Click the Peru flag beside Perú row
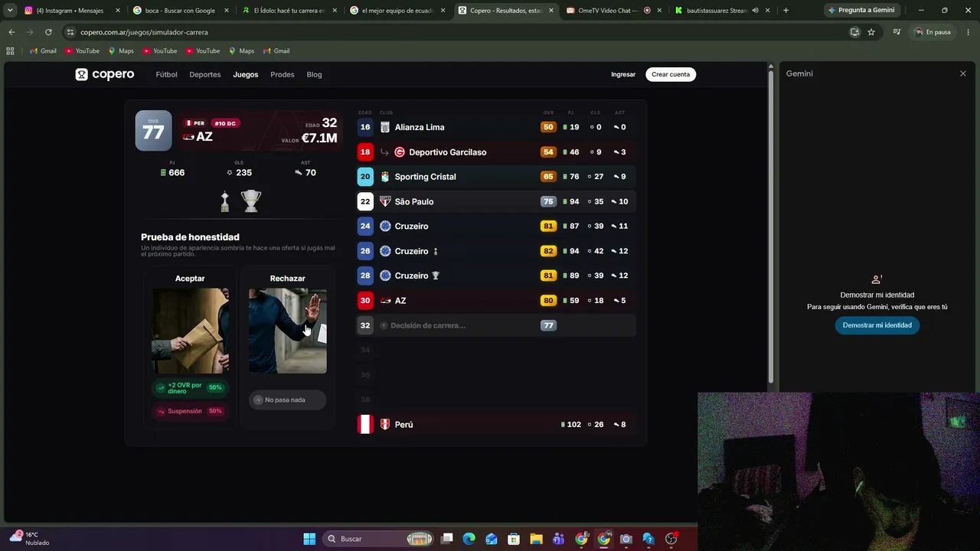The image size is (980, 551). point(365,424)
